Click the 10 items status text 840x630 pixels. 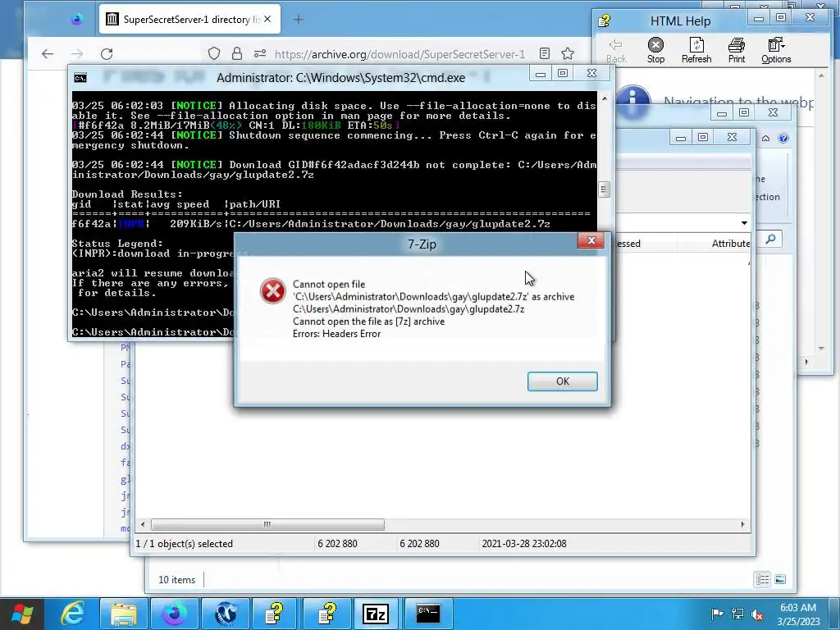pyautogui.click(x=177, y=580)
